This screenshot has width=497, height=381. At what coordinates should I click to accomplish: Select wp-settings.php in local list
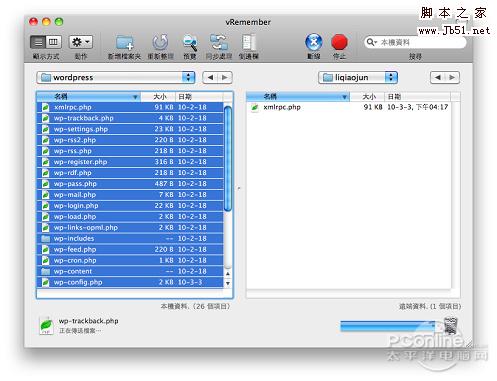(x=130, y=129)
